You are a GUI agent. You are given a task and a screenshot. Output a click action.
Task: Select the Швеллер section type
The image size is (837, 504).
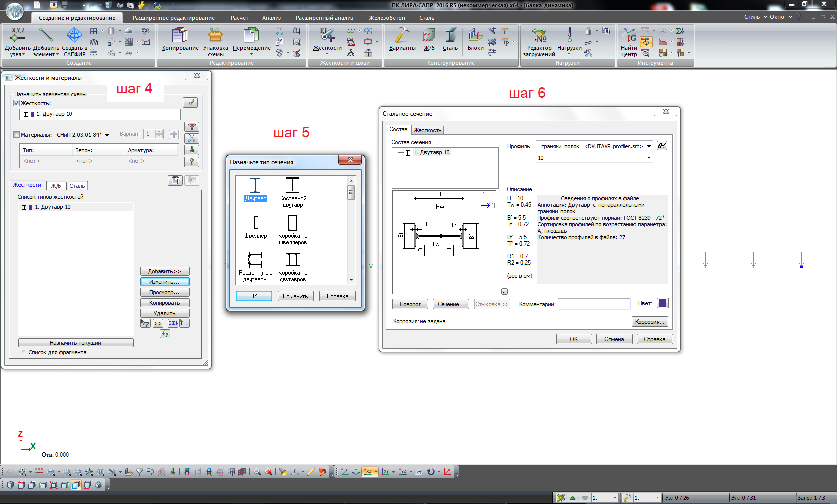pyautogui.click(x=255, y=227)
